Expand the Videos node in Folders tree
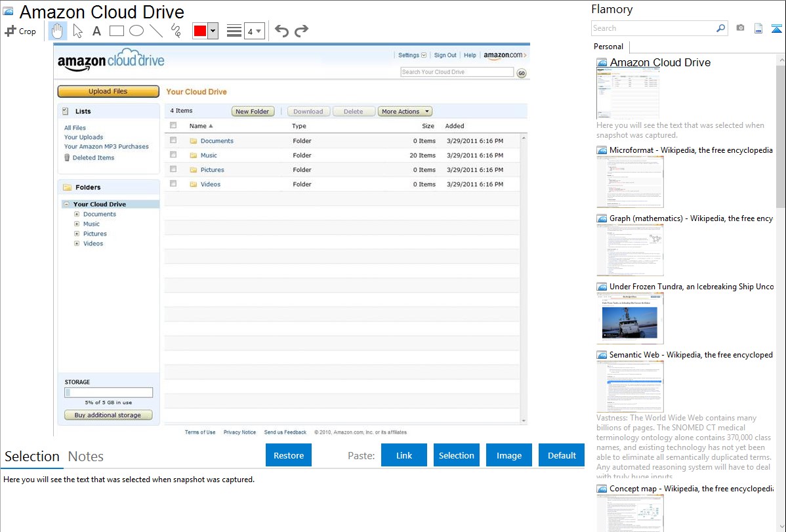Screen dimensions: 786x532 pyautogui.click(x=77, y=243)
